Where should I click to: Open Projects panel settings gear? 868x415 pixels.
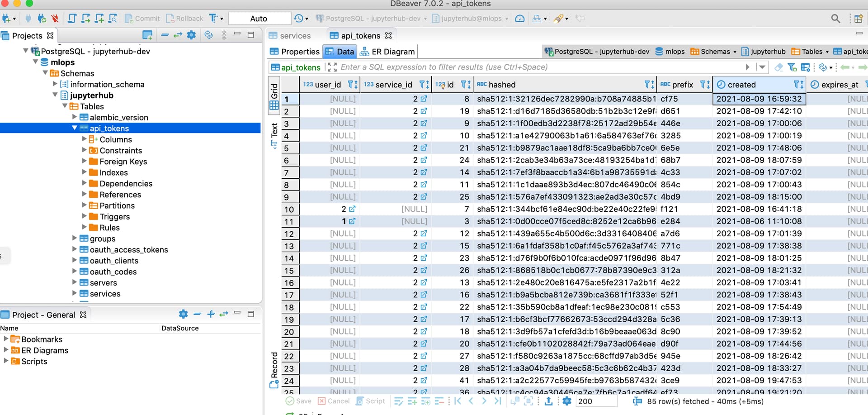tap(191, 35)
